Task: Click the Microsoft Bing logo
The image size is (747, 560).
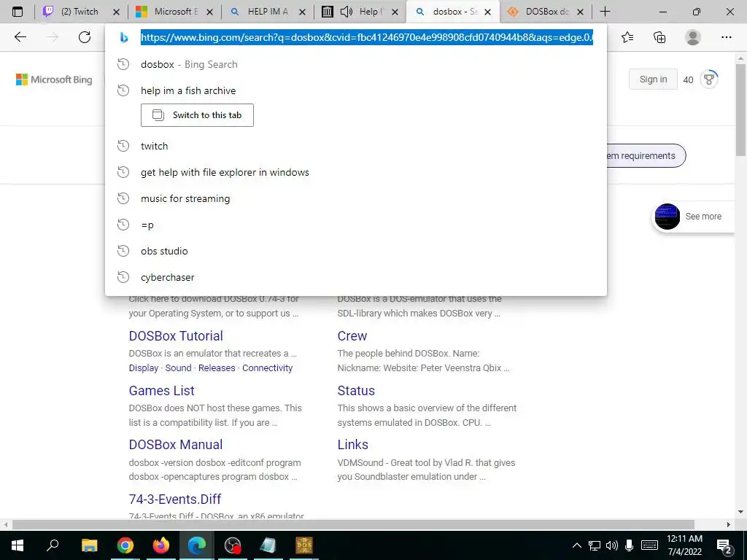Action: [54, 79]
